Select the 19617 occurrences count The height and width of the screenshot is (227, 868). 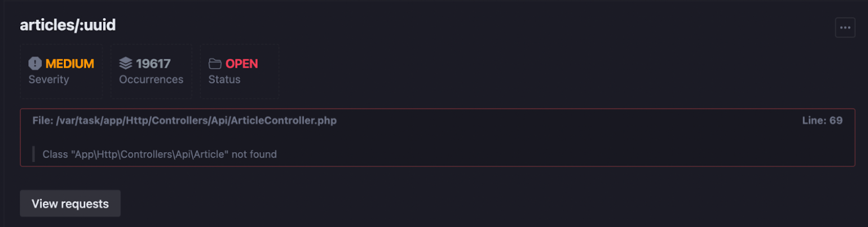(x=153, y=64)
